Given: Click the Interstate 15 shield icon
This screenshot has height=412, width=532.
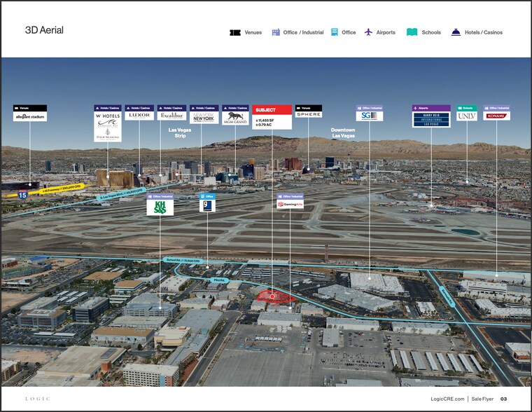Looking at the screenshot, I should 22,195.
